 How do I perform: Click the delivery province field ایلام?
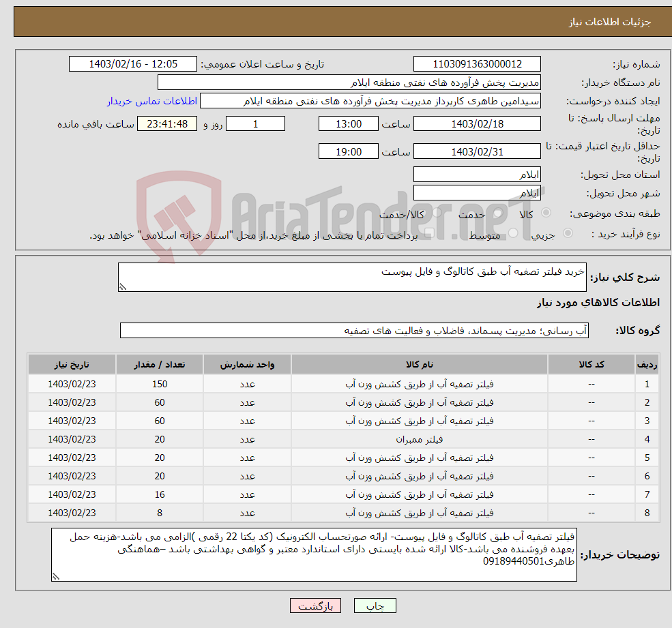(477, 175)
